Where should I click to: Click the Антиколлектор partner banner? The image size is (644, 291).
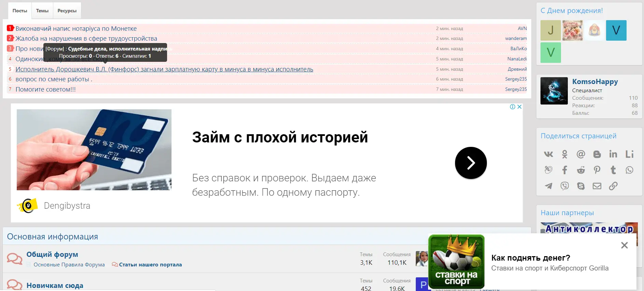pyautogui.click(x=589, y=228)
